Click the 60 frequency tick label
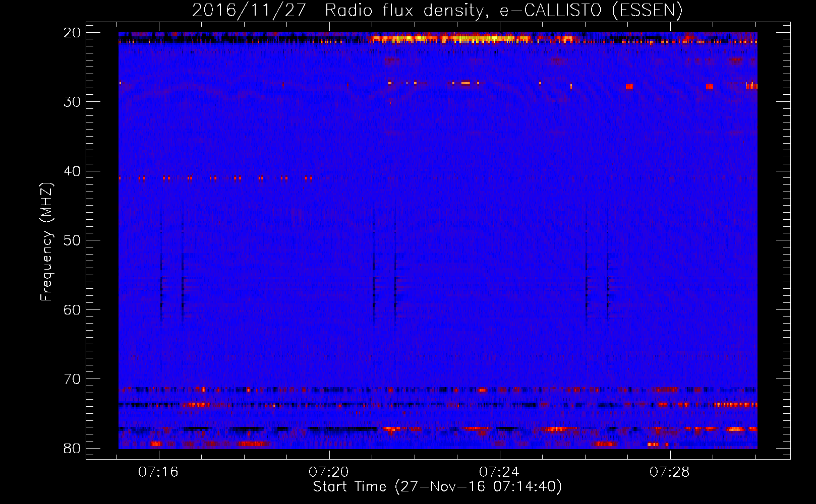816x504 pixels. (73, 310)
